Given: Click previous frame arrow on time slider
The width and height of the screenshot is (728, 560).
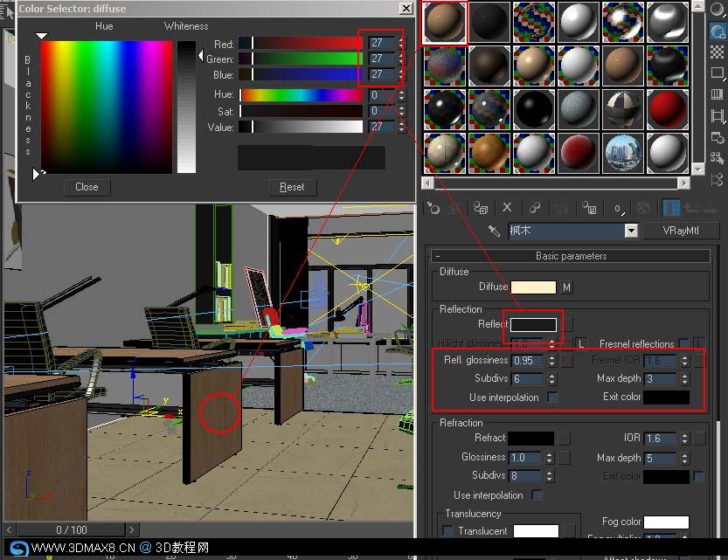Looking at the screenshot, I should 10,529.
